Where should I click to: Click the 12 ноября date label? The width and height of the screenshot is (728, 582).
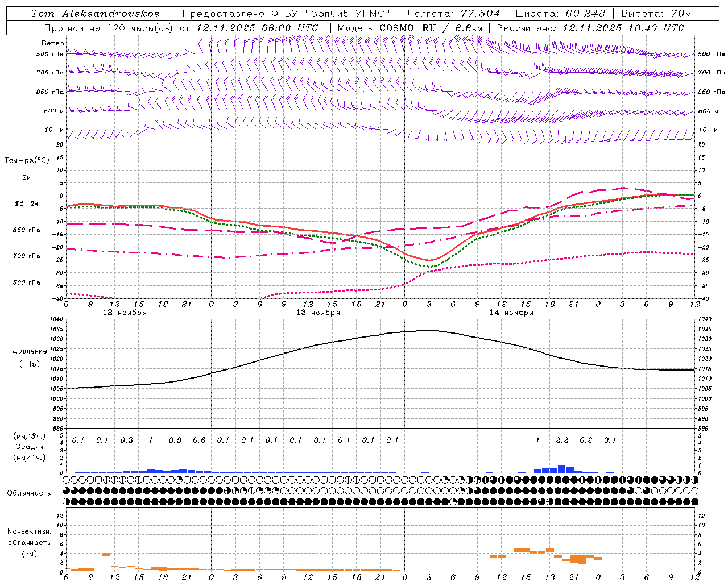pyautogui.click(x=125, y=313)
